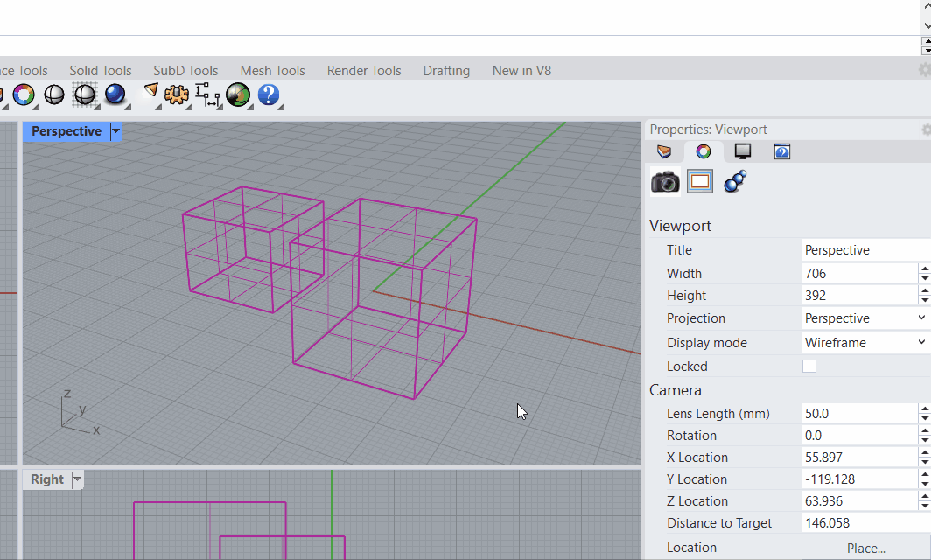Screen dimensions: 931x560
Task: Open the Perspective viewport title dropdown arrow
Action: 115,130
